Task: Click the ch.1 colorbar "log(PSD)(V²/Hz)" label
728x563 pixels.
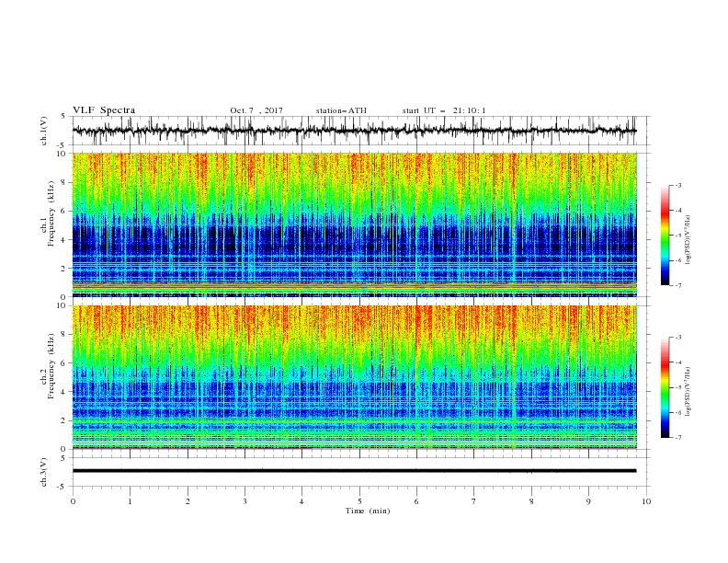Action: click(x=688, y=239)
